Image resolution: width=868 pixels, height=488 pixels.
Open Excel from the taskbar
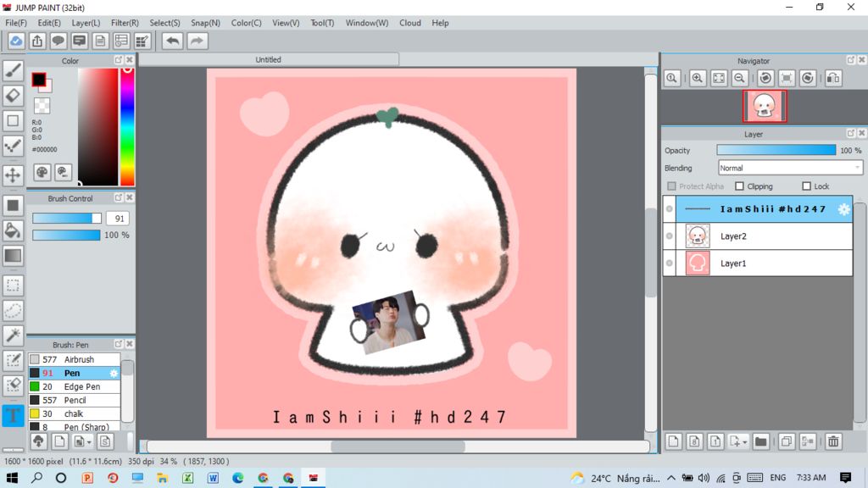pos(187,478)
